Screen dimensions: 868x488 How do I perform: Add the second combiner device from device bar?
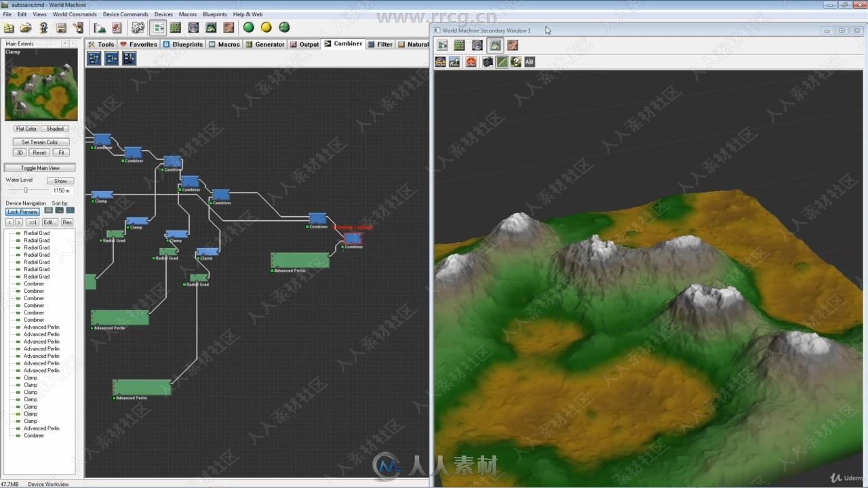click(x=112, y=58)
